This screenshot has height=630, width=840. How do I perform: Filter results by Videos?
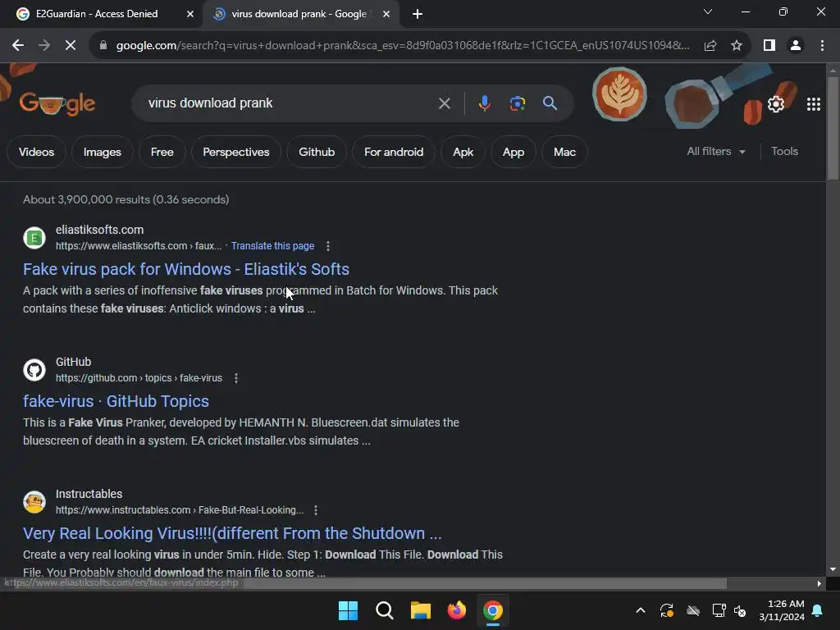click(x=36, y=152)
